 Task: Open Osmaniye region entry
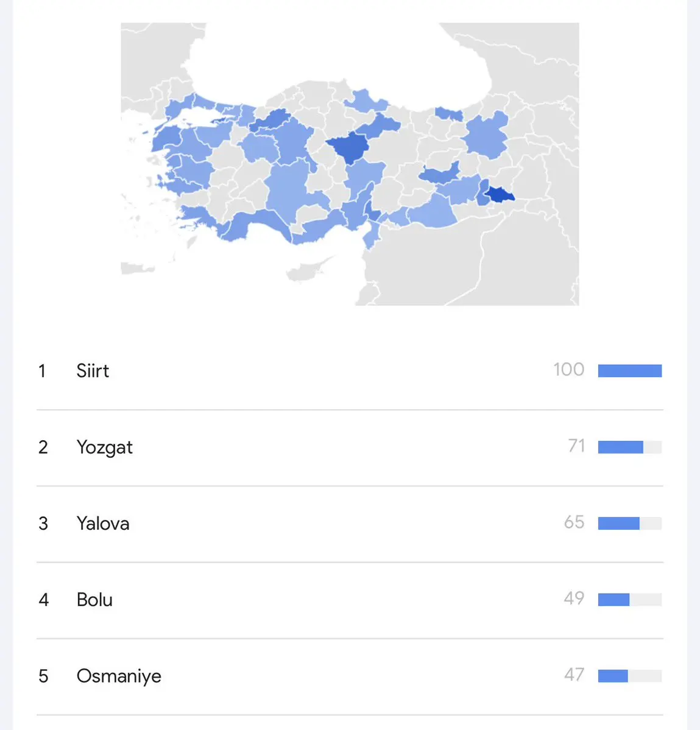point(350,676)
